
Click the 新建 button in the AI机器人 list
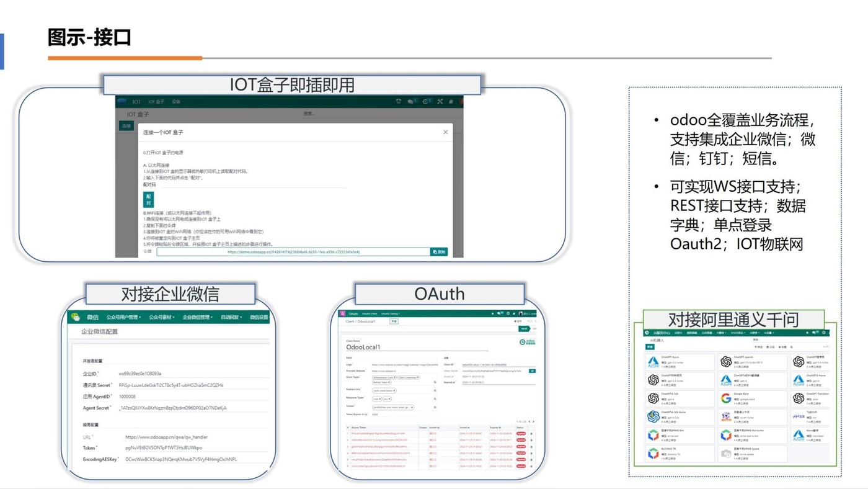pyautogui.click(x=650, y=347)
